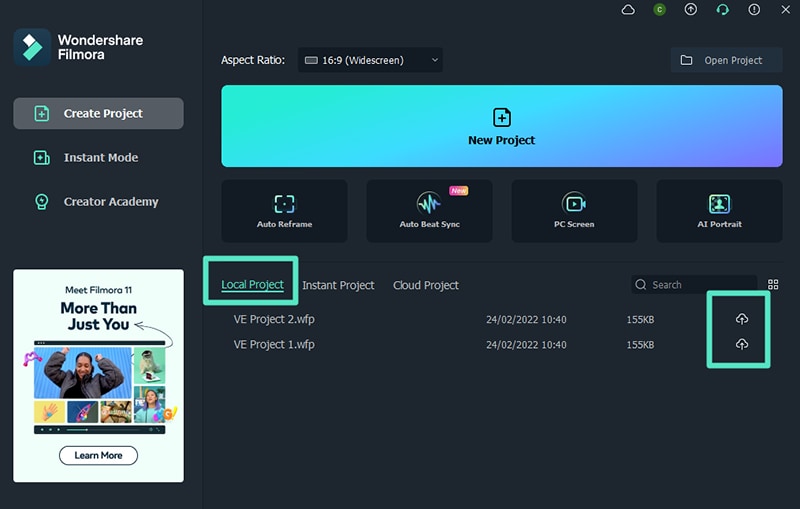The height and width of the screenshot is (509, 800).
Task: Open the headset support icon
Action: point(722,10)
